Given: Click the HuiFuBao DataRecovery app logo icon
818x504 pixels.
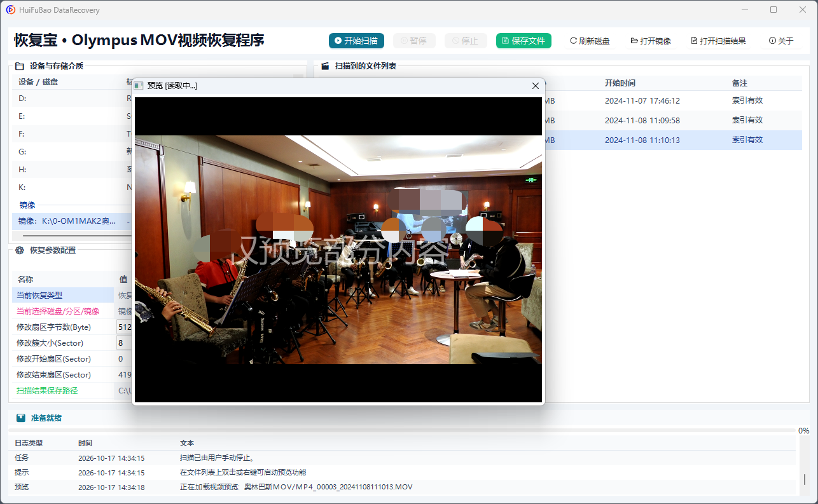Looking at the screenshot, I should point(11,10).
